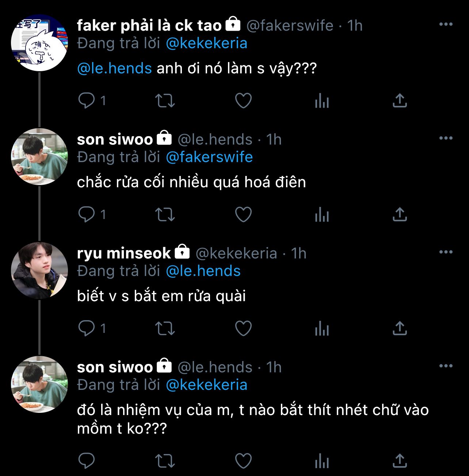Open ryu minseok's profile picture
The width and height of the screenshot is (469, 476).
click(39, 270)
